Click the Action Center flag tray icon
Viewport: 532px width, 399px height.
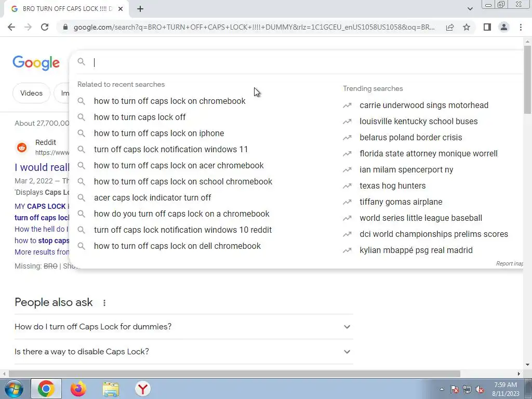455,389
